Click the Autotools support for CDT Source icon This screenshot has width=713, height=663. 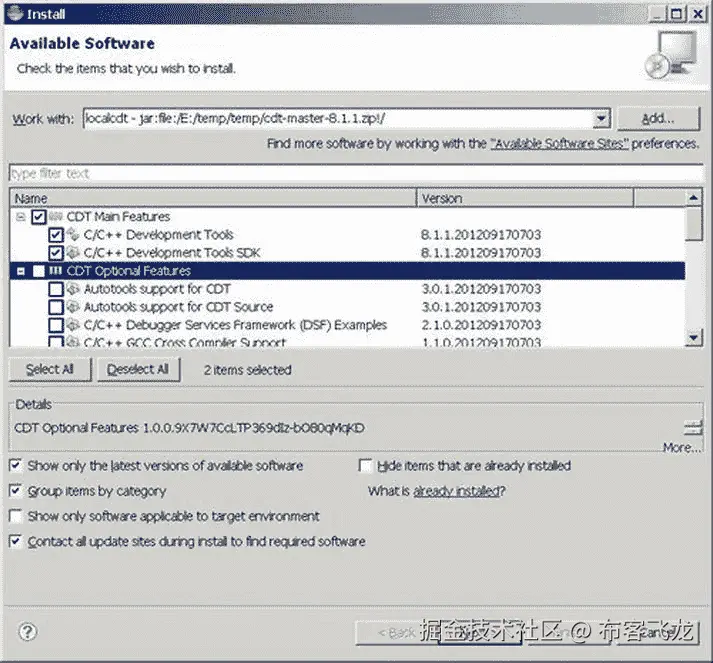[73, 307]
